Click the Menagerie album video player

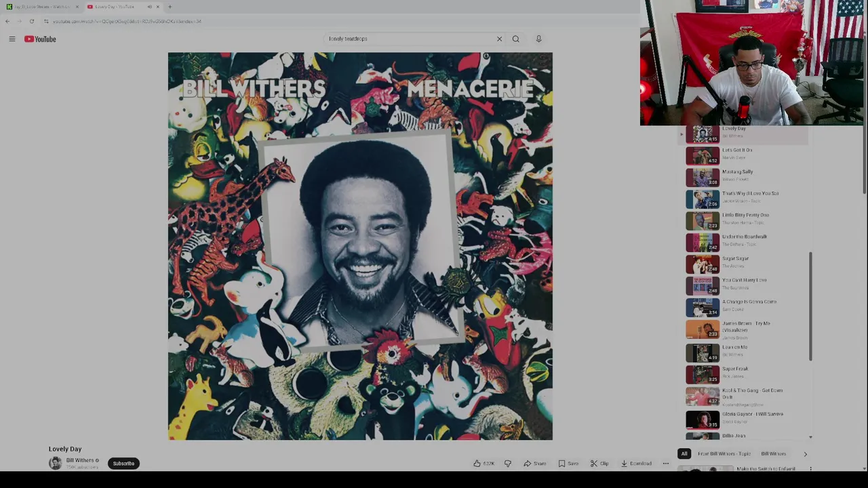360,246
